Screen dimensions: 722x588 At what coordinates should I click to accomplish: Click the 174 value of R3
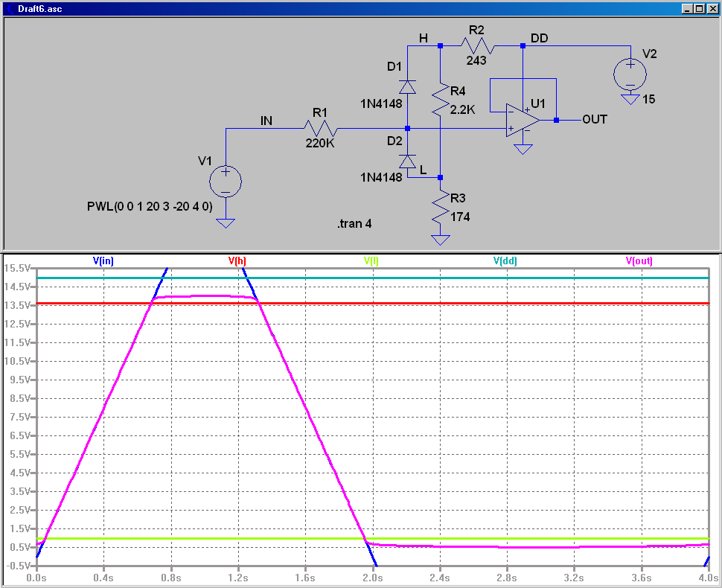click(460, 217)
